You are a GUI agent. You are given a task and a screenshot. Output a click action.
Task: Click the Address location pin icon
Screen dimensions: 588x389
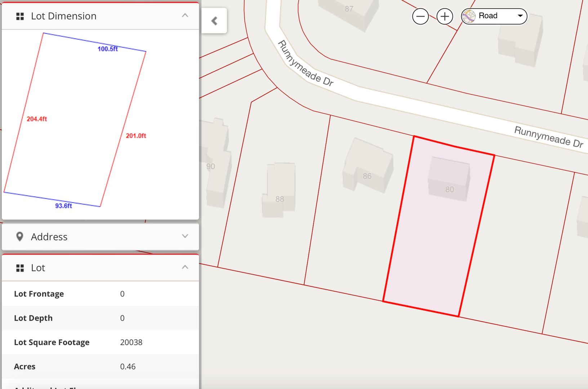coord(20,236)
